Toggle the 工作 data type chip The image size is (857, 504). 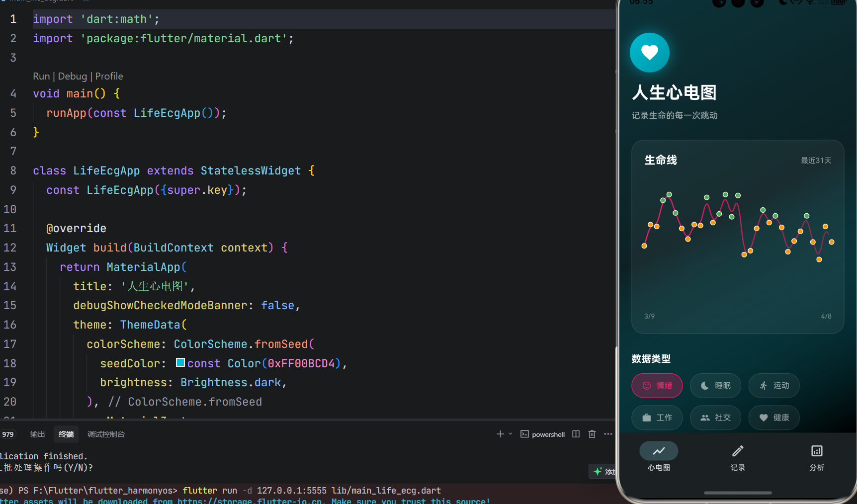657,418
